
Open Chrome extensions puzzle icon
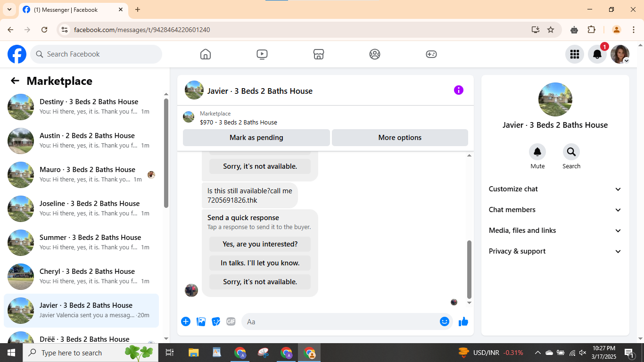pos(592,30)
